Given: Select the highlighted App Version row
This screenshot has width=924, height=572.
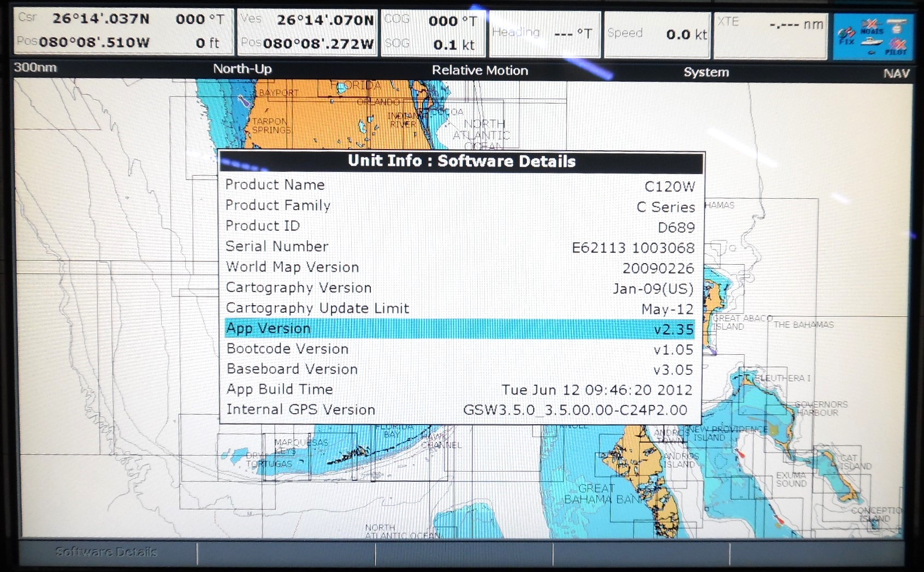Looking at the screenshot, I should (x=461, y=329).
